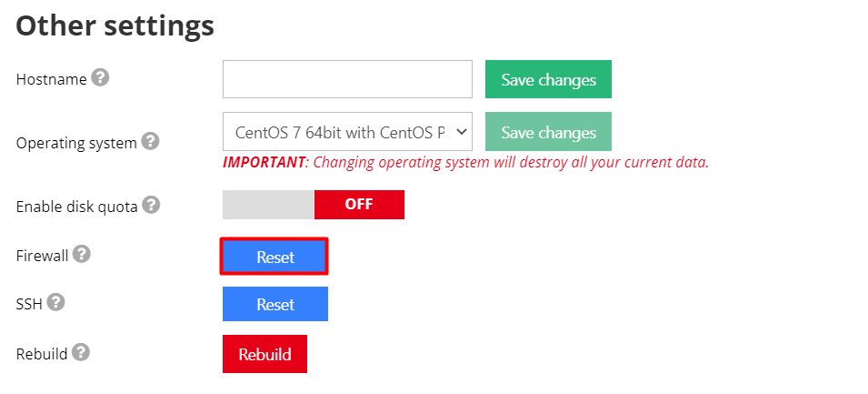Click the Enable disk quota label

click(x=77, y=207)
